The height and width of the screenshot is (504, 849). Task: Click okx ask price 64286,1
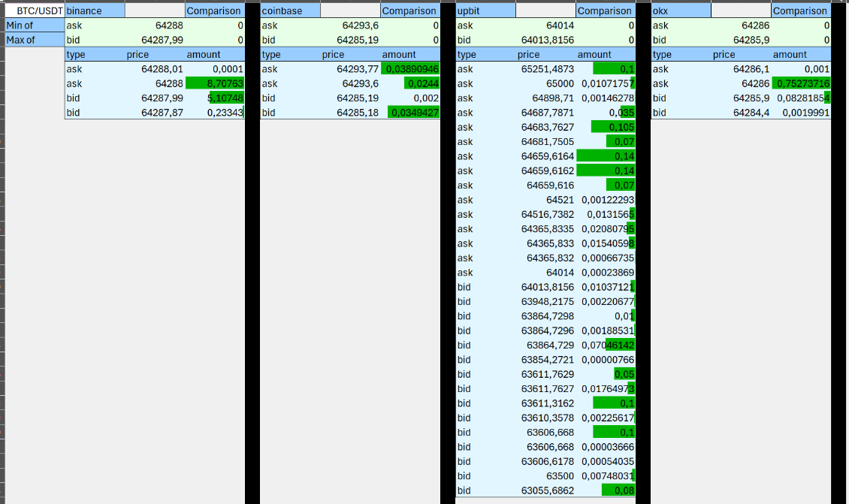pyautogui.click(x=742, y=69)
